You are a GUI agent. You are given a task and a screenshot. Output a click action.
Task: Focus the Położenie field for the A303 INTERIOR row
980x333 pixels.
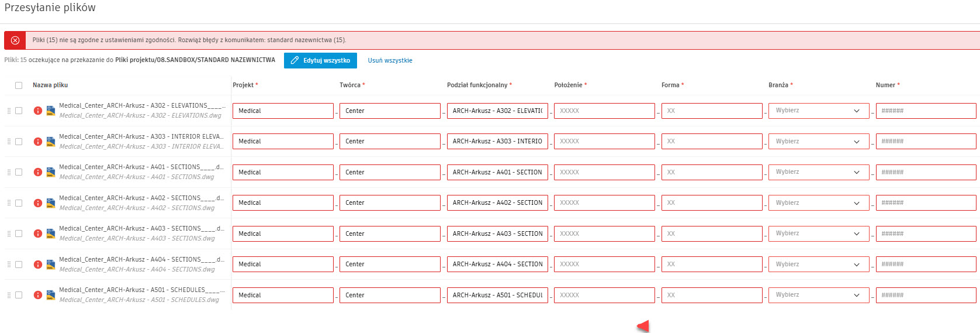tap(604, 142)
